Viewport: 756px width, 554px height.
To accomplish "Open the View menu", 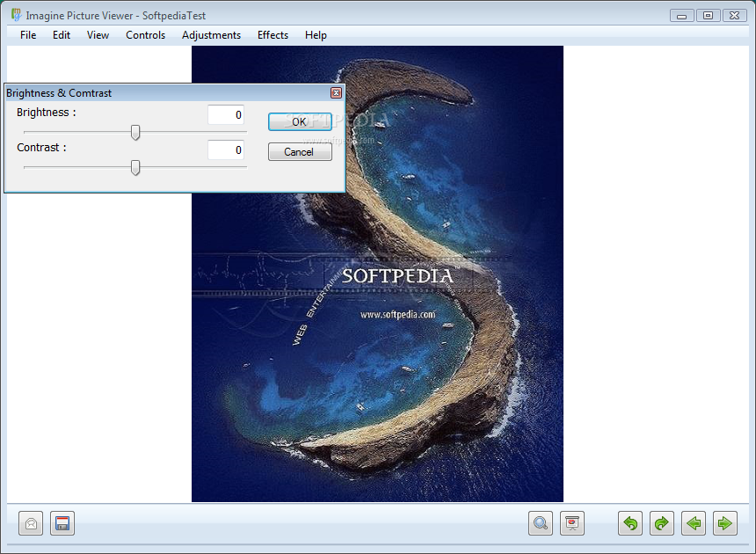I will coord(98,35).
